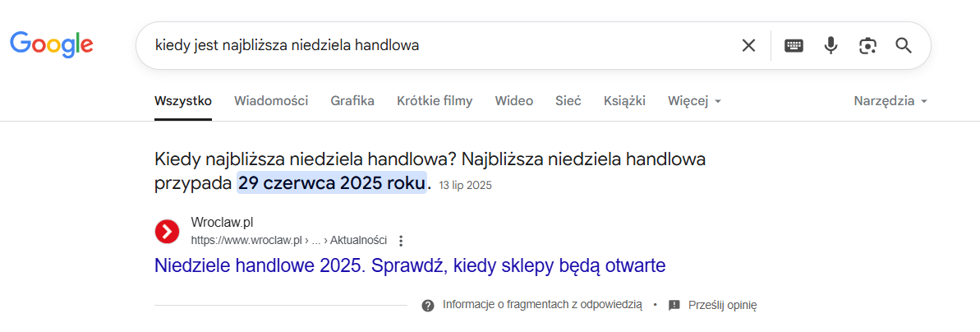Click the feedback flag icon
980x332 pixels.
click(674, 305)
